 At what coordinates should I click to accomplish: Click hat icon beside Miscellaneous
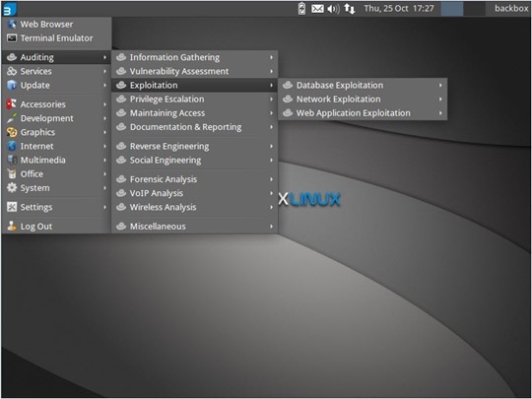pos(121,226)
